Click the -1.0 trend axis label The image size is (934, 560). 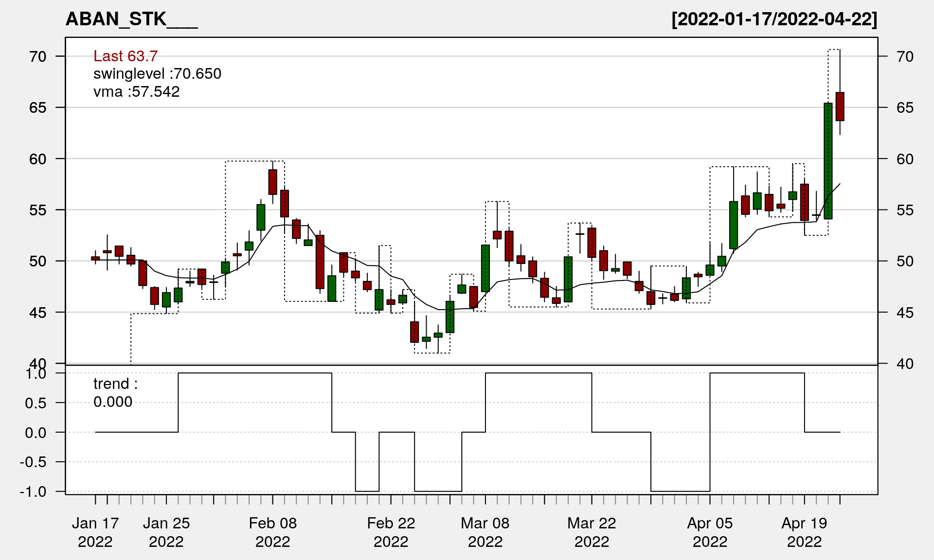click(33, 491)
